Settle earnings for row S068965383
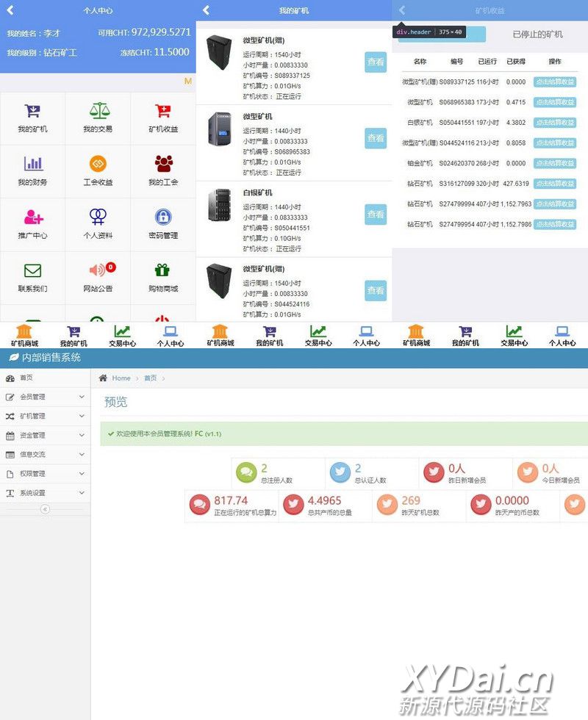This screenshot has width=588, height=720. tap(555, 102)
